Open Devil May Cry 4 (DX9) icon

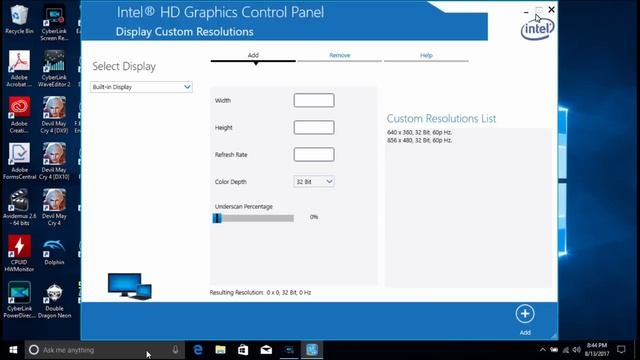(54, 115)
